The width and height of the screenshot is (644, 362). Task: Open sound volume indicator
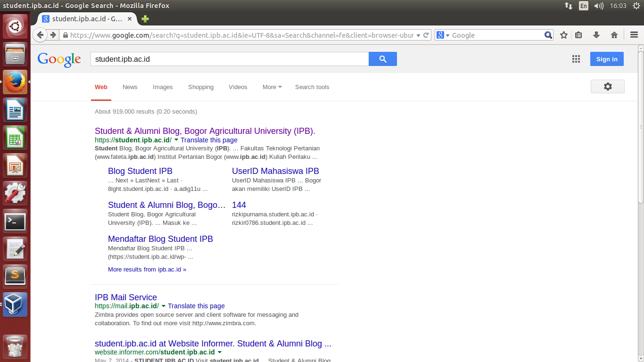(599, 6)
